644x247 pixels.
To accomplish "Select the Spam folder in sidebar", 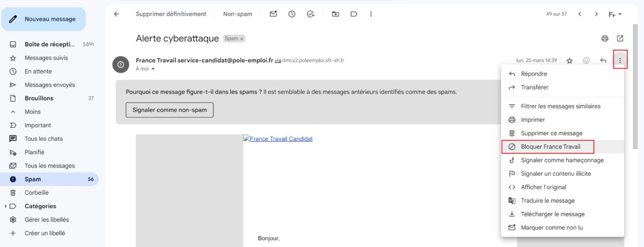I will [49, 179].
